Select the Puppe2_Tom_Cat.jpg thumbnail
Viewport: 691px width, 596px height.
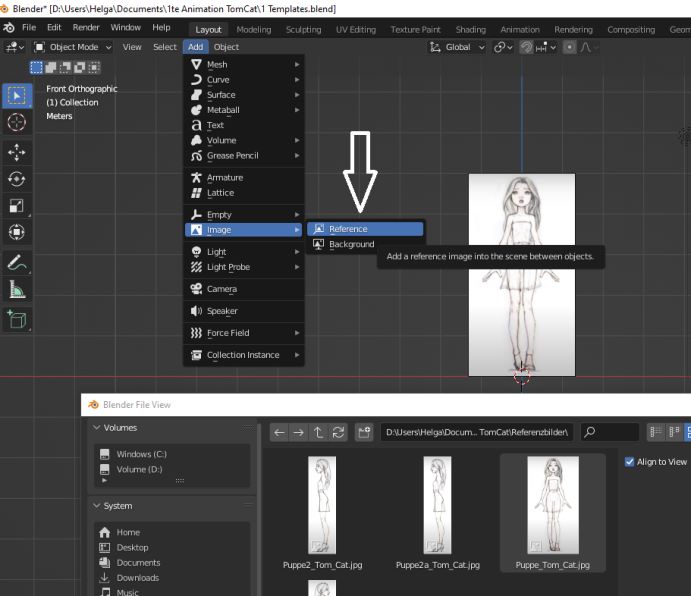pyautogui.click(x=322, y=505)
